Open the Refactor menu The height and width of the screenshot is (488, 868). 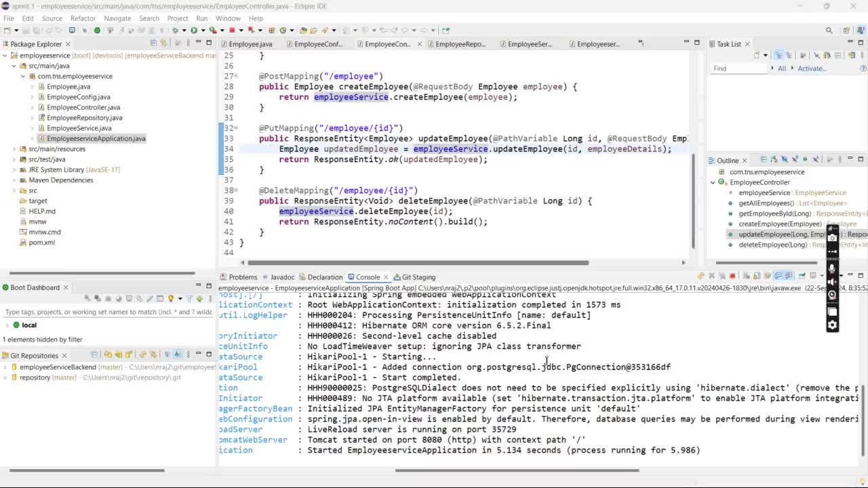[83, 18]
